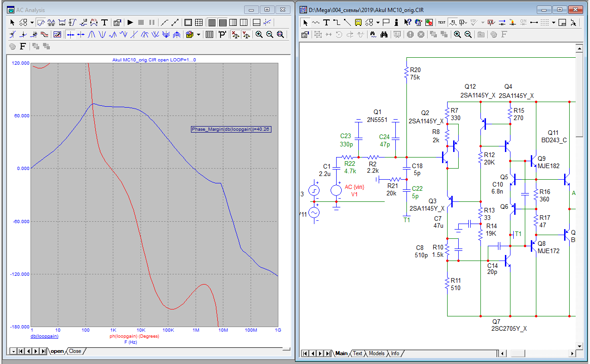The height and width of the screenshot is (364, 590).
Task: Click the Help mode pointer icon
Action: click(x=407, y=22)
